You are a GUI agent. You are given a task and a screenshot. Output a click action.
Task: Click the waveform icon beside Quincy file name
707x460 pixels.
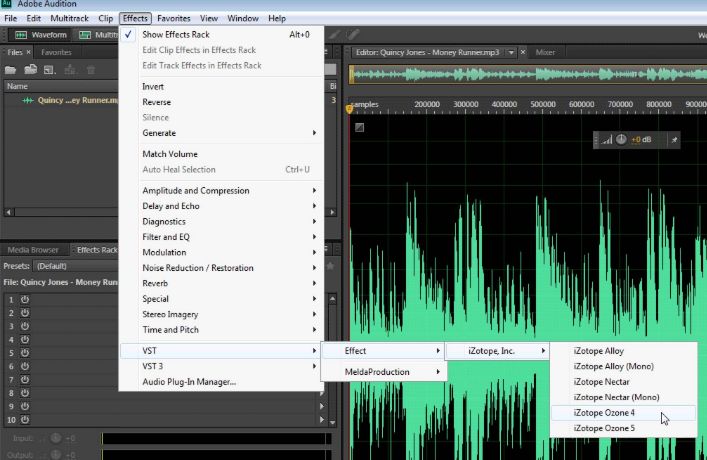click(x=28, y=100)
